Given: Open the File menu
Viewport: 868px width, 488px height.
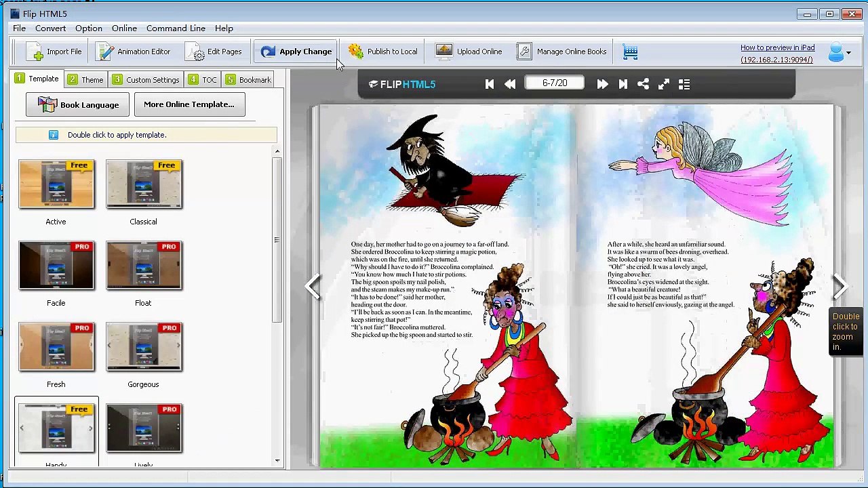Looking at the screenshot, I should coord(19,28).
